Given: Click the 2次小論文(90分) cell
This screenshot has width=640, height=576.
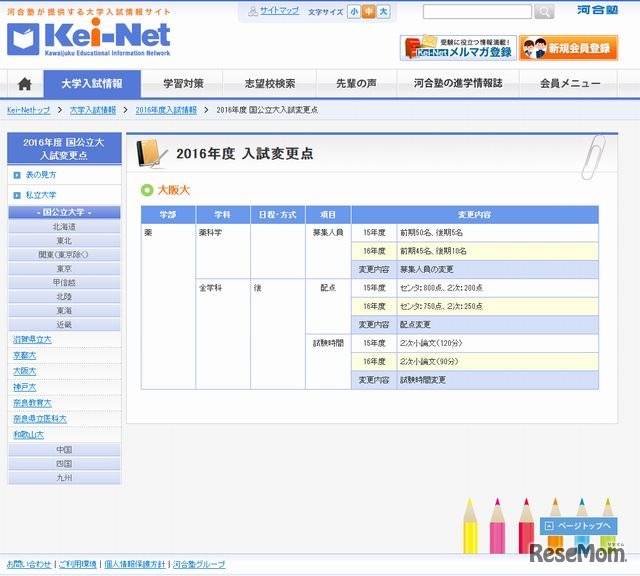Looking at the screenshot, I should pos(498,362).
